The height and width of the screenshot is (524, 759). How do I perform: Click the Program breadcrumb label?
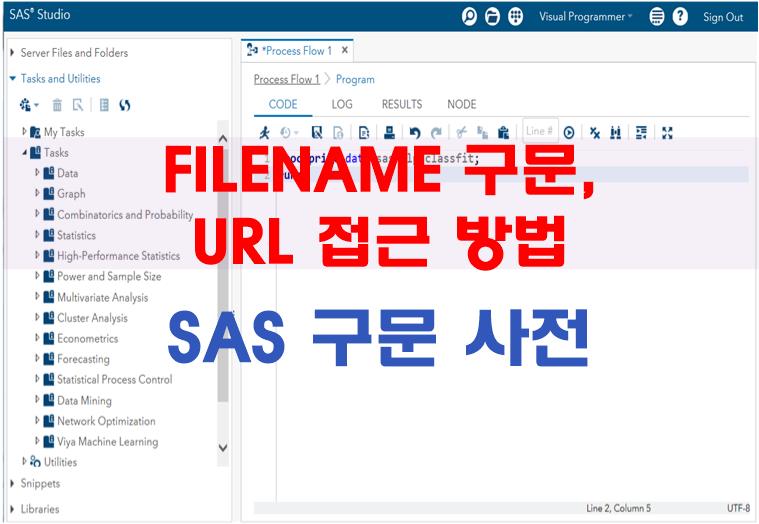(355, 79)
